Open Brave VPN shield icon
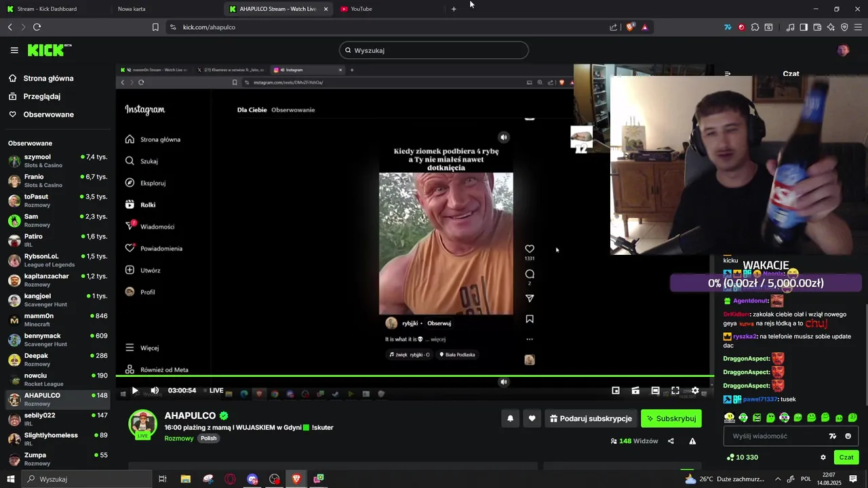868x488 pixels. (844, 27)
